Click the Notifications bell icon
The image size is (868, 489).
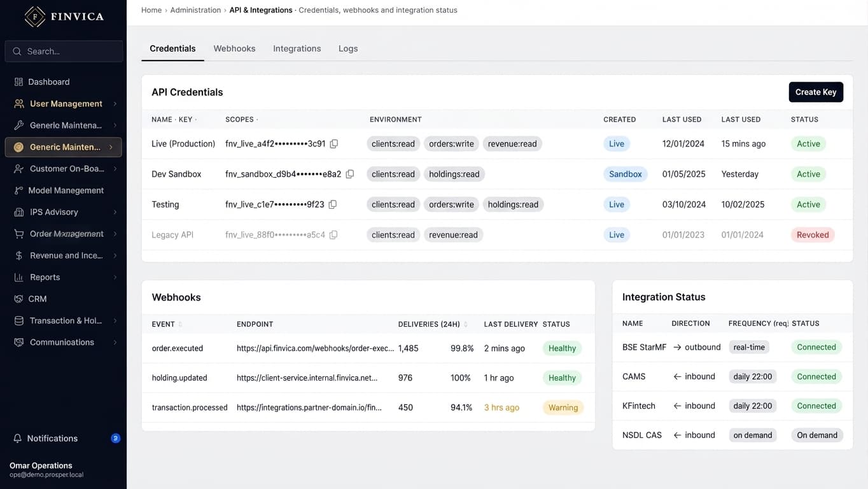pos(18,438)
